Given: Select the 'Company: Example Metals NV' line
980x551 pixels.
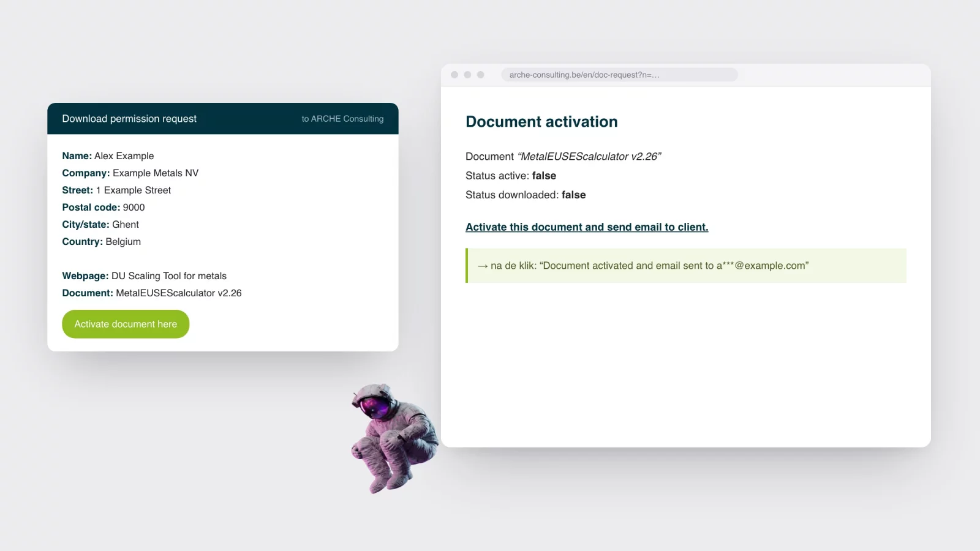Looking at the screenshot, I should tap(130, 173).
